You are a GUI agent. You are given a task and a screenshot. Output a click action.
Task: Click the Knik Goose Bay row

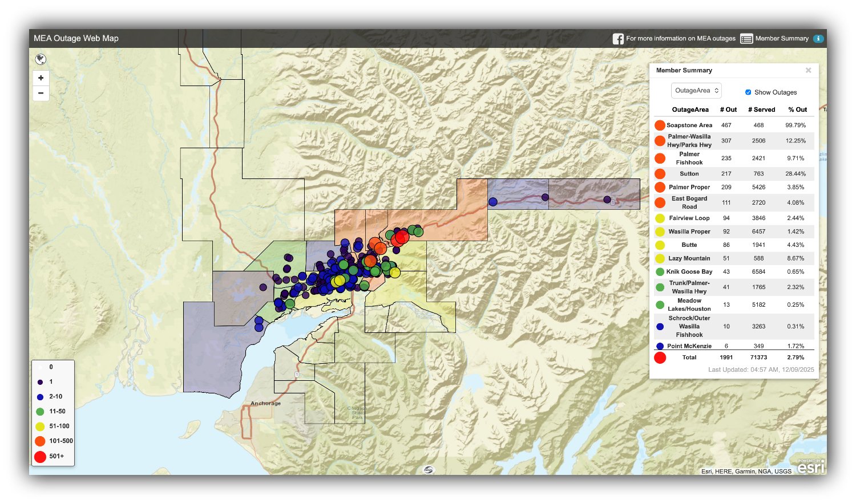689,272
